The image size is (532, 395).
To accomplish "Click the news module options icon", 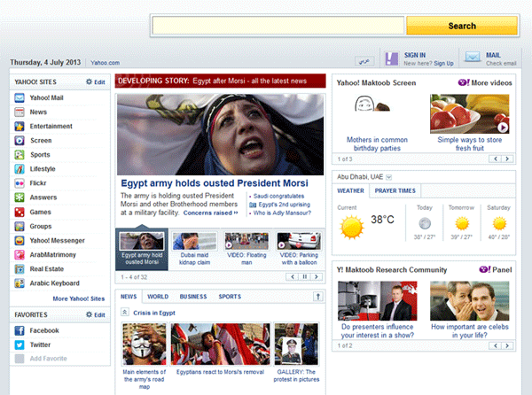I will tap(318, 297).
